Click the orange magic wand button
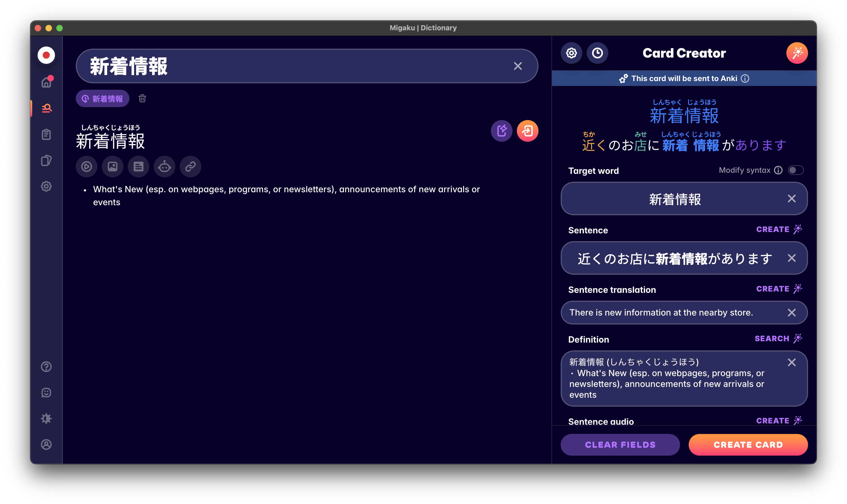This screenshot has width=847, height=504. tap(797, 53)
